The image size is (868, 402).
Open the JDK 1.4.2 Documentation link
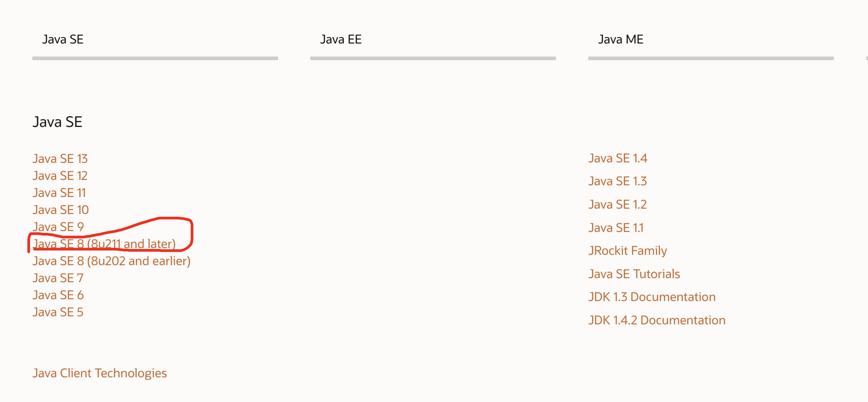(x=657, y=320)
